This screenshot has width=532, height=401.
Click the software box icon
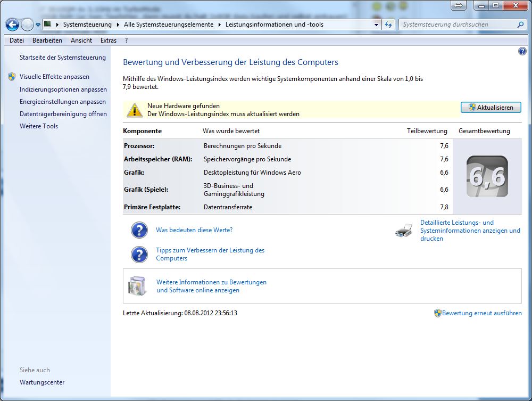[x=137, y=286]
